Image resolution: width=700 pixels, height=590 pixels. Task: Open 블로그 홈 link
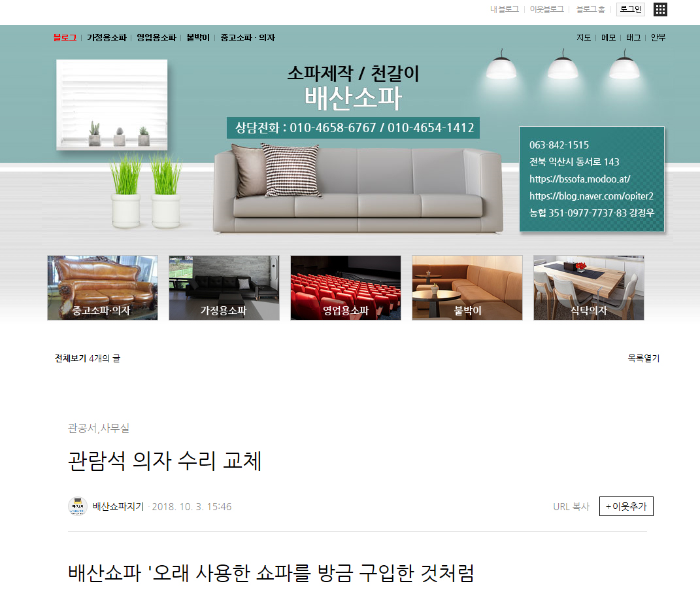point(590,9)
